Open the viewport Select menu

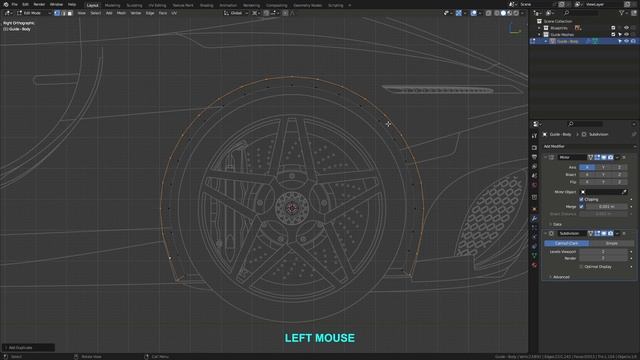pos(96,13)
